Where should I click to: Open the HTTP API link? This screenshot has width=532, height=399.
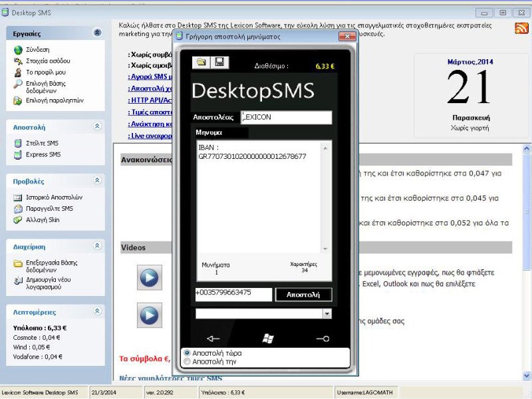pos(150,100)
